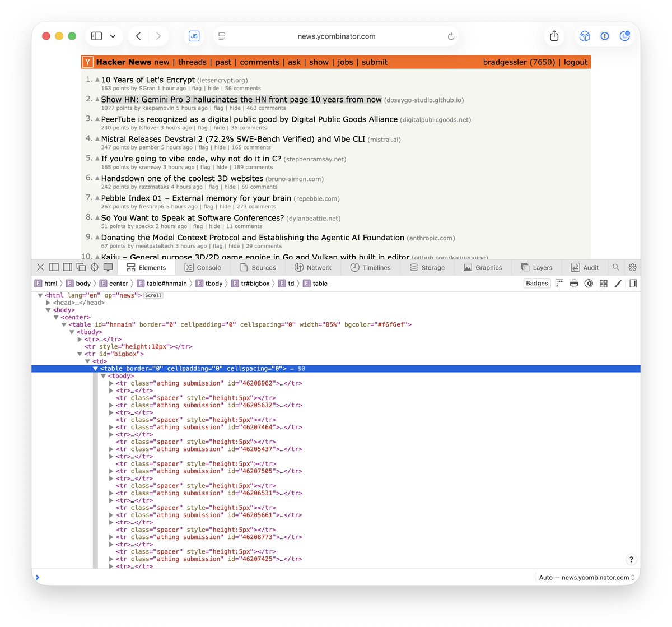Open the Layers tab

point(536,268)
